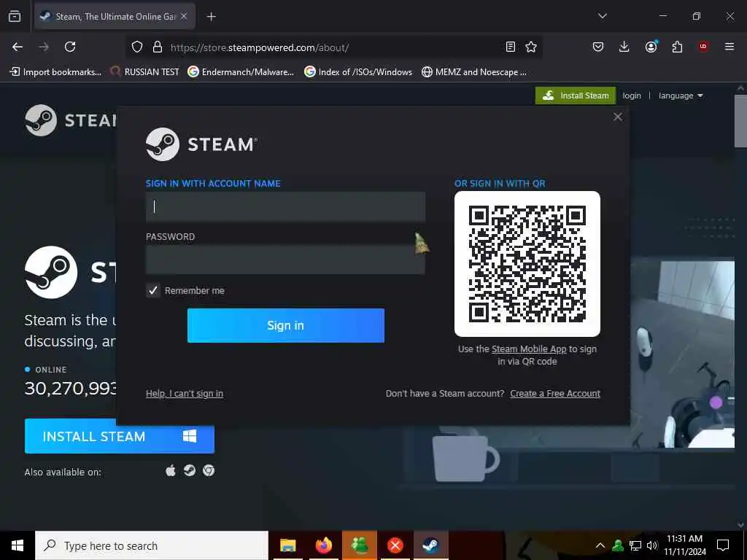Open the RUSSIAN TEST bookmark
The image size is (747, 560).
145,72
